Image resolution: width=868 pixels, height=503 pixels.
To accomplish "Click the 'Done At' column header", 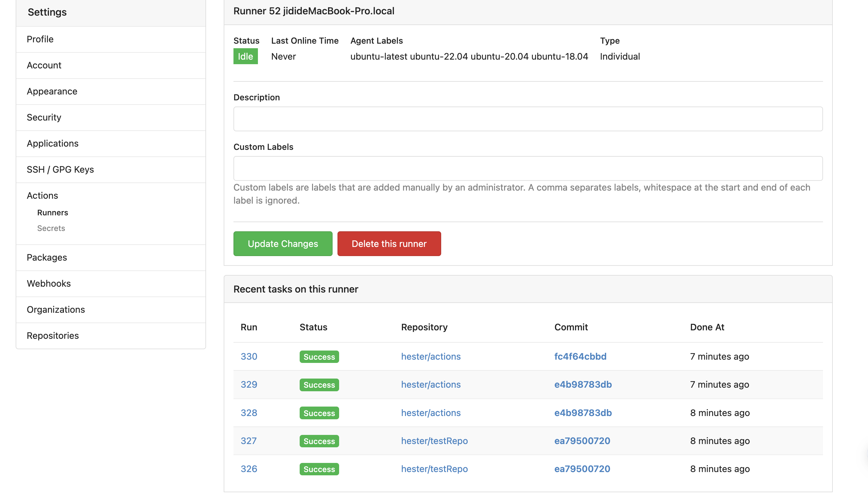I will [x=707, y=327].
